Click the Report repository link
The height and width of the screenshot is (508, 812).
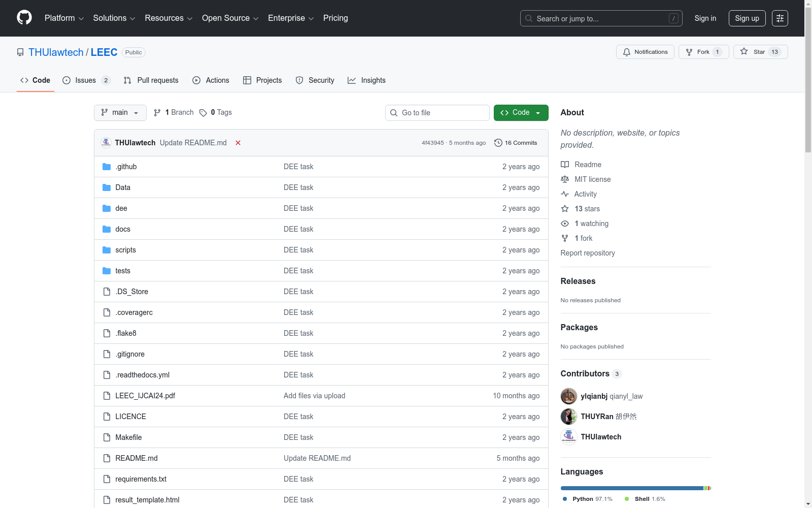click(588, 253)
